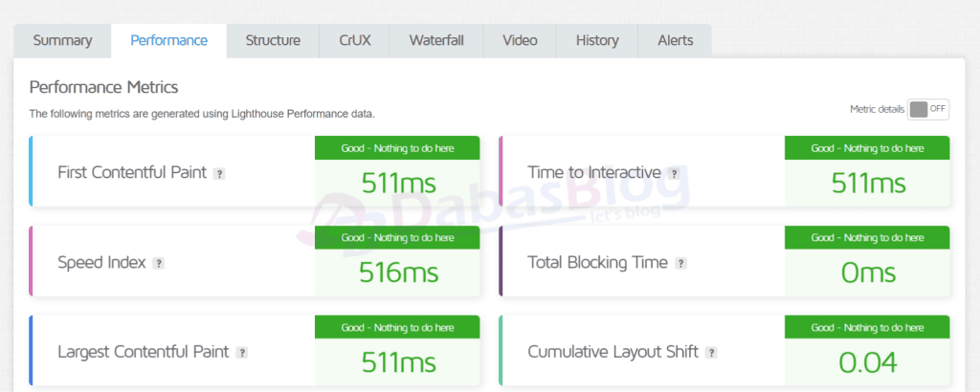Click the 516ms Speed Index value
Screen dimensions: 980x392
coord(398,272)
